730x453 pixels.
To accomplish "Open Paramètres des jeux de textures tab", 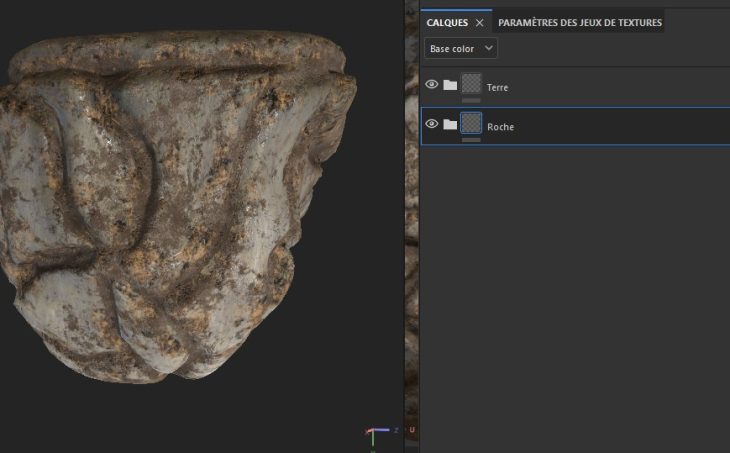I will pyautogui.click(x=579, y=22).
